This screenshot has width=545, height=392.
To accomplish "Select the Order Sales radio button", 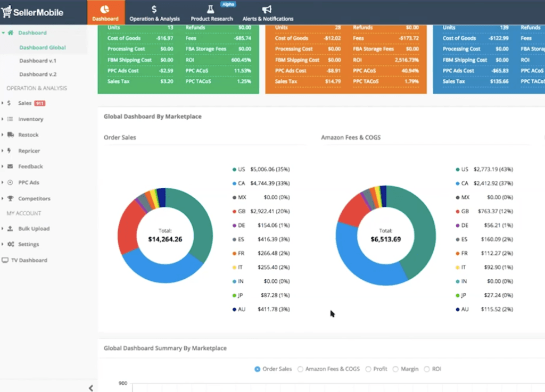I will pyautogui.click(x=257, y=369).
